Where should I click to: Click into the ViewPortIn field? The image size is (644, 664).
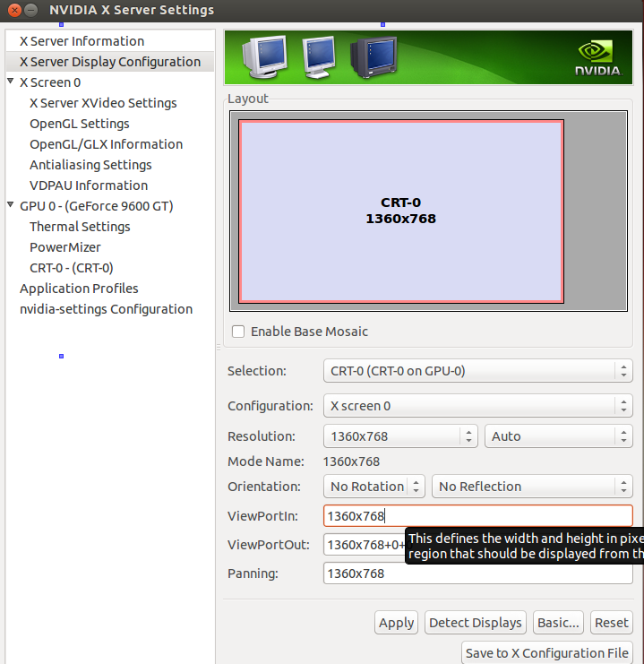click(x=478, y=516)
